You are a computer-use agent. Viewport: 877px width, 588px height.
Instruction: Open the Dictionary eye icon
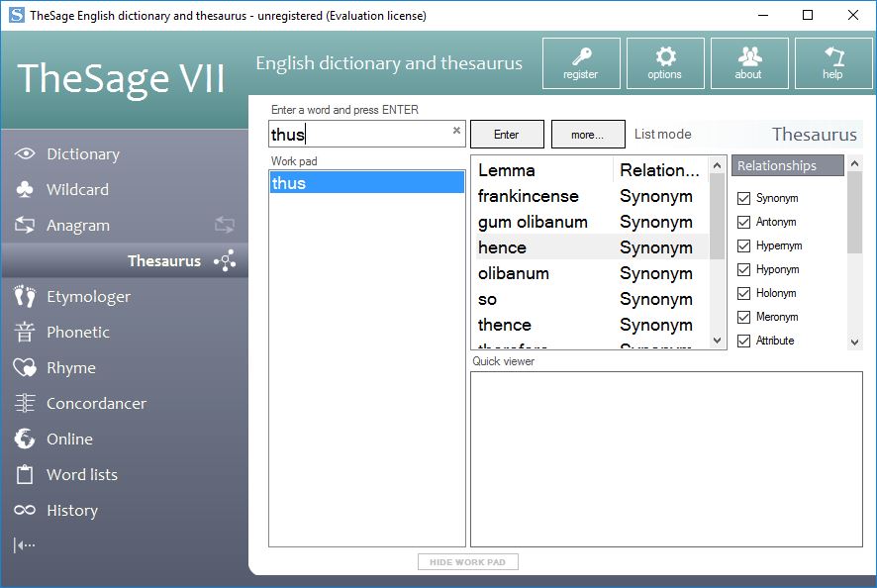pos(25,153)
